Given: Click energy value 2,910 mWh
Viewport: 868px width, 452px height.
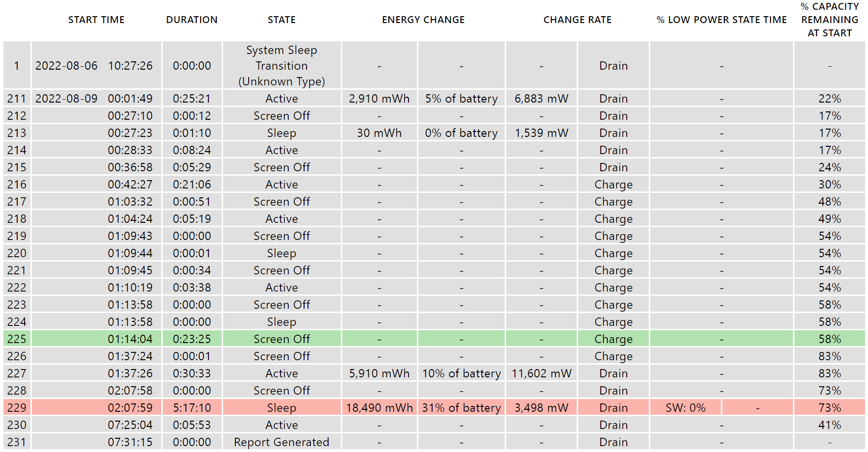Looking at the screenshot, I should coord(379,98).
